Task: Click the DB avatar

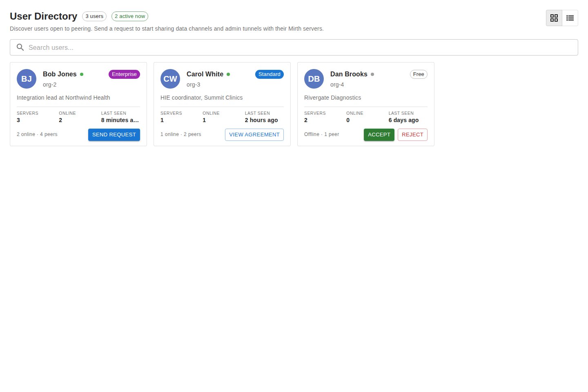Action: [x=314, y=79]
